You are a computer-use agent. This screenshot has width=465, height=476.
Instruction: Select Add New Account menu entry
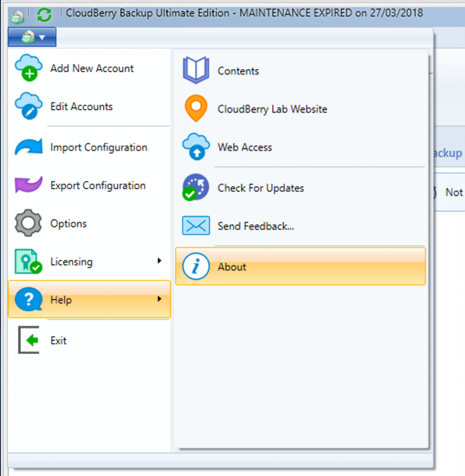tap(89, 68)
